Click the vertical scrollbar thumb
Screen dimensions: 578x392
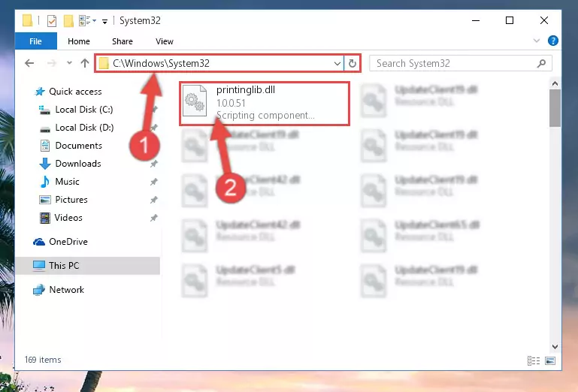555,108
